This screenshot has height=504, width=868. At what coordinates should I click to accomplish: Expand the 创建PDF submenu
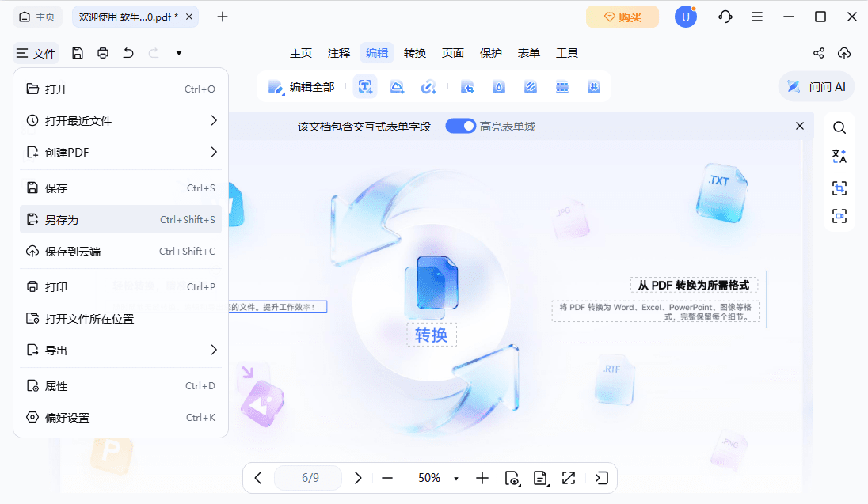[x=120, y=152]
